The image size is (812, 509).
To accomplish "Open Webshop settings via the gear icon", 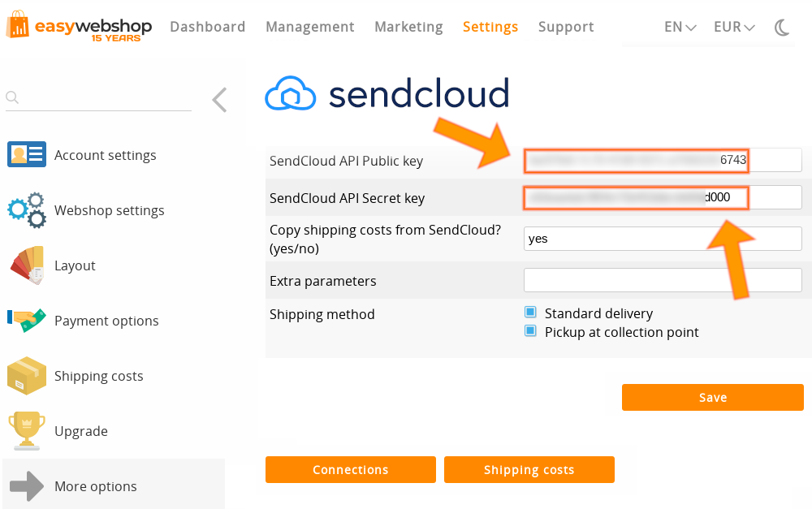I will coord(27,210).
